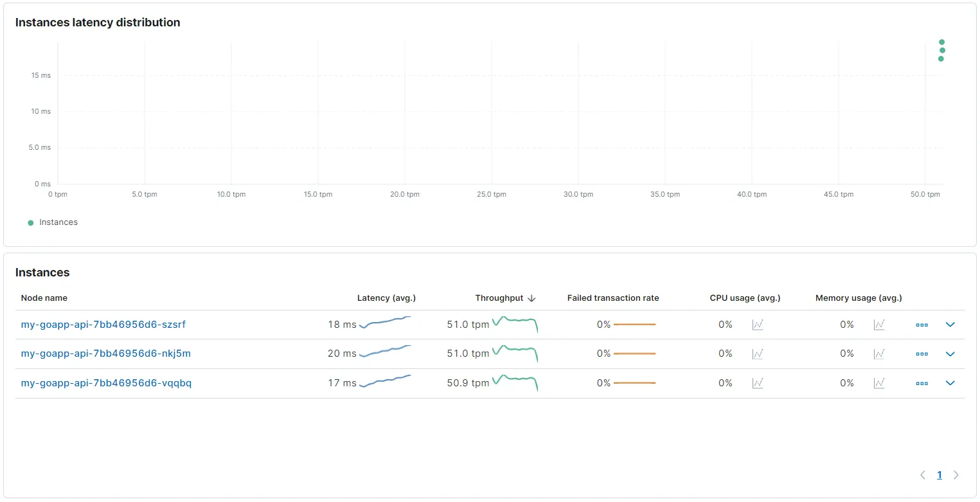Go to previous page of instances
The height and width of the screenshot is (502, 980).
923,475
